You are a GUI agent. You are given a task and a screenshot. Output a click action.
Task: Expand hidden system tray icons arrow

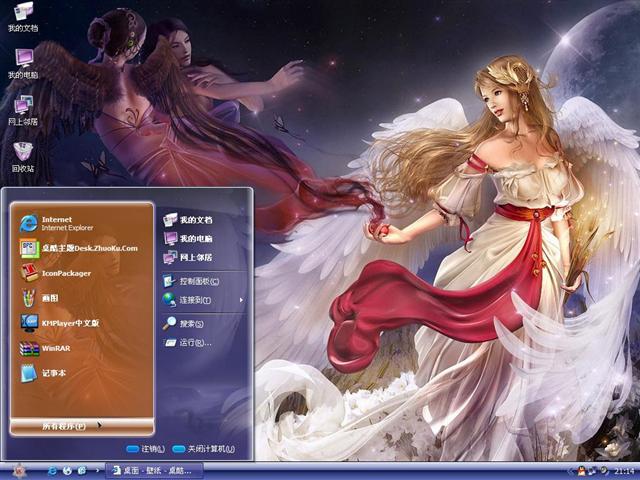coord(570,471)
